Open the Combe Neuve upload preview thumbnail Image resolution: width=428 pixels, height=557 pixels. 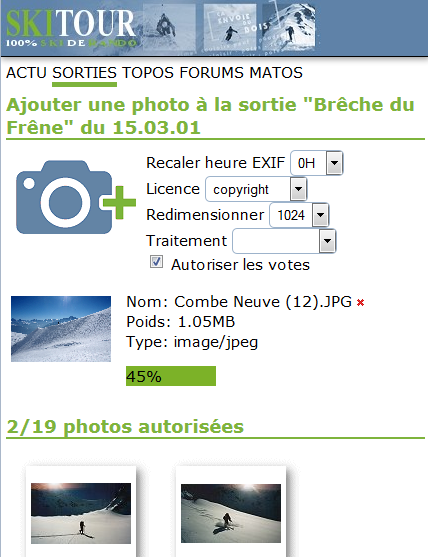coord(61,329)
